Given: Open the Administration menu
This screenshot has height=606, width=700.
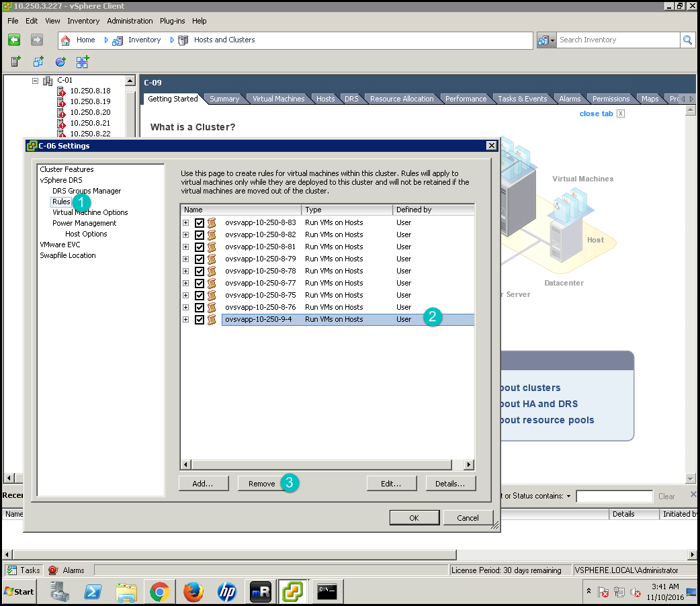Looking at the screenshot, I should pyautogui.click(x=130, y=21).
